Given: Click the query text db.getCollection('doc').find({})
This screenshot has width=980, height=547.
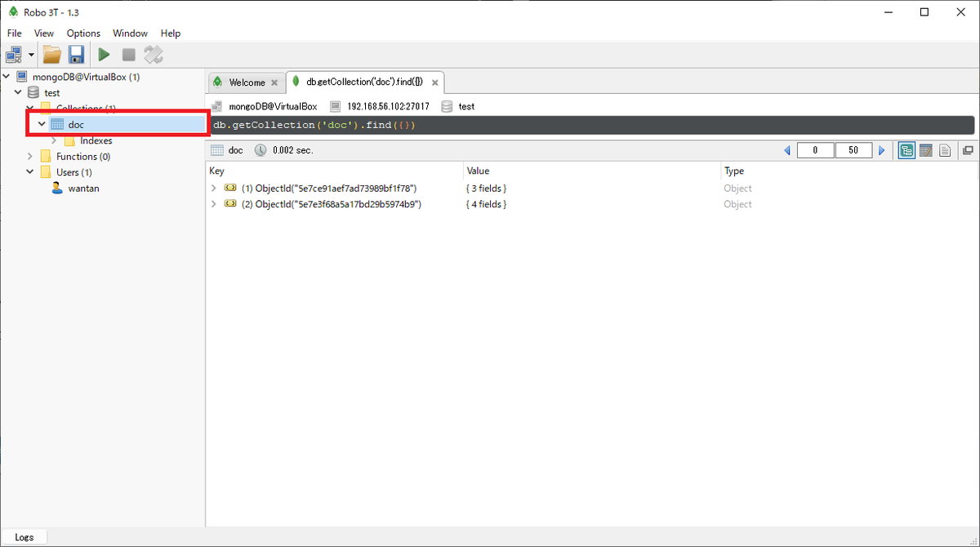Looking at the screenshot, I should [314, 125].
